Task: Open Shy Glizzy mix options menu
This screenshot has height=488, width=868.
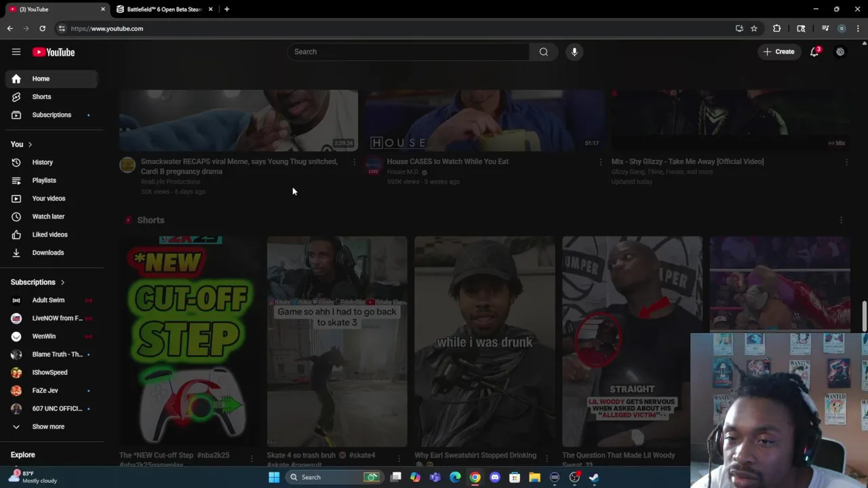Action: [x=846, y=162]
